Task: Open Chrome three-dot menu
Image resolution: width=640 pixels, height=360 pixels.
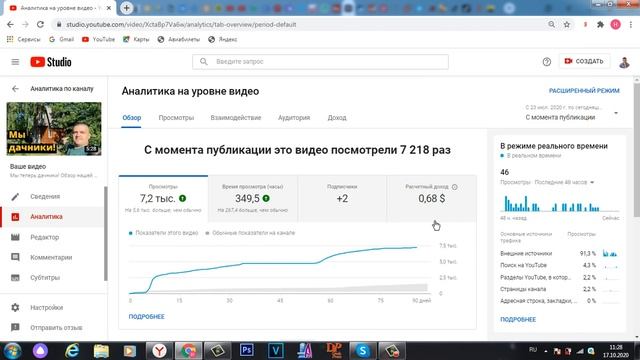Action: pos(631,24)
